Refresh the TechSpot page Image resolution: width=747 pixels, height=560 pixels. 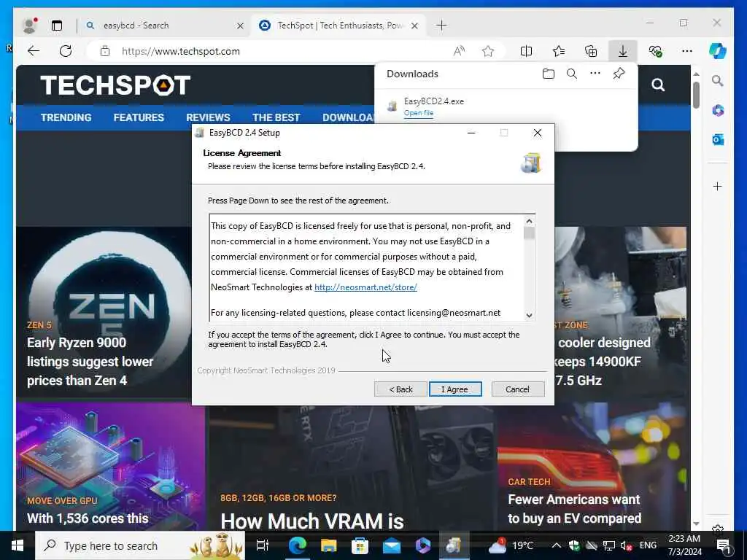point(66,51)
